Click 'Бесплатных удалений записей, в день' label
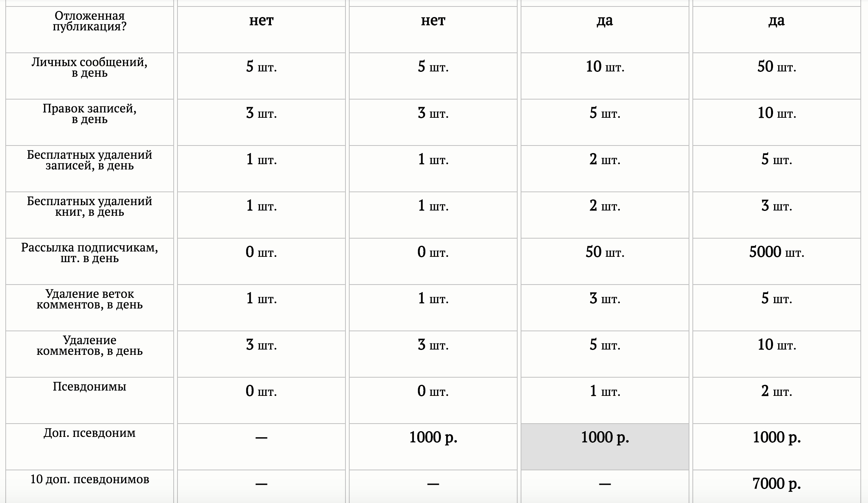The height and width of the screenshot is (503, 868). click(90, 160)
